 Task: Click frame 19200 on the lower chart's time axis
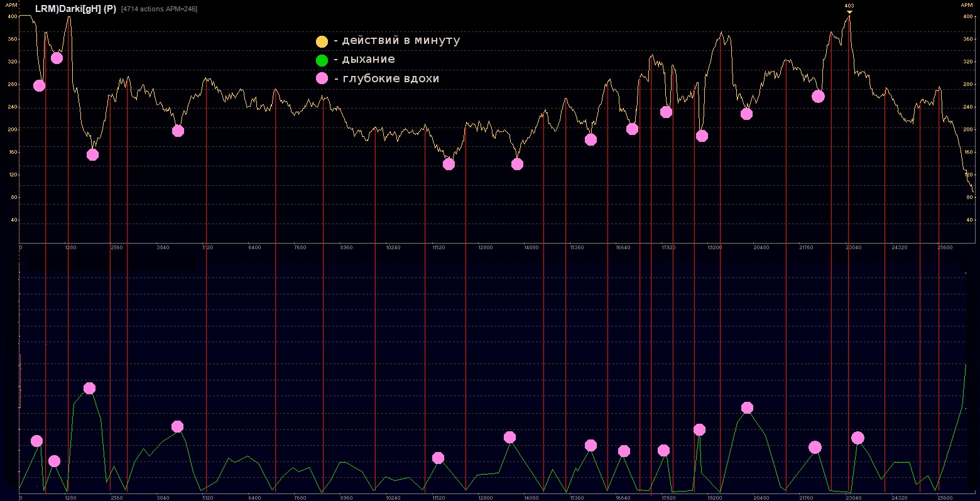tap(715, 497)
